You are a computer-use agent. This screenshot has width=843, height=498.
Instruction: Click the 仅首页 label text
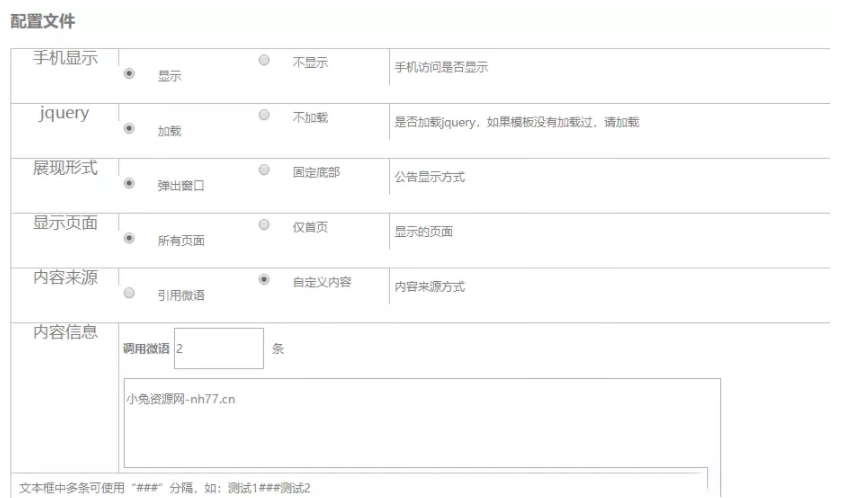(310, 227)
